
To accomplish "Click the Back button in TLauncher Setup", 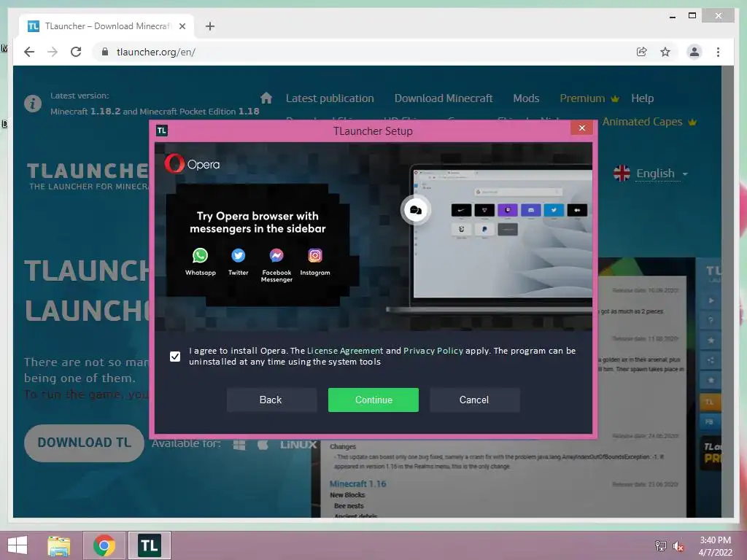I will pos(271,400).
